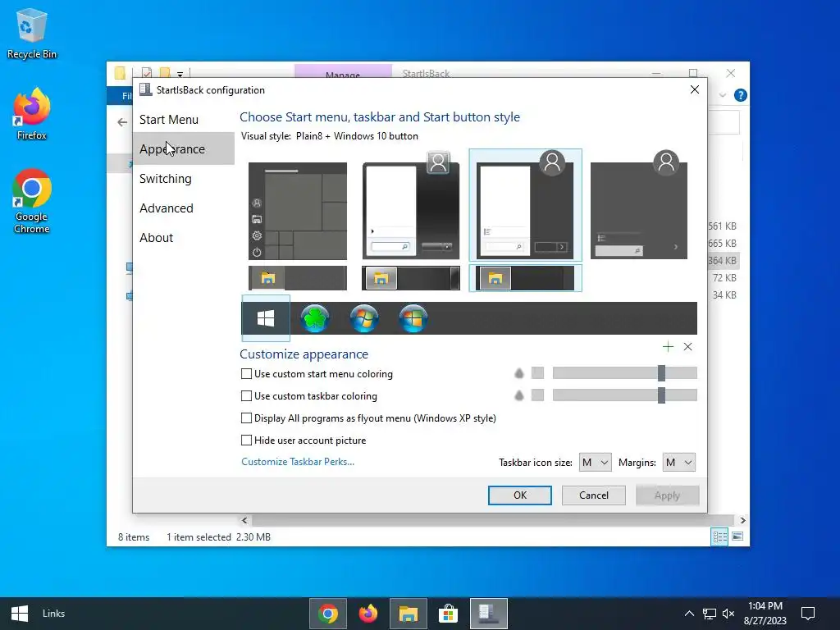Image resolution: width=840 pixels, height=630 pixels.
Task: Confirm with the OK button
Action: click(519, 495)
